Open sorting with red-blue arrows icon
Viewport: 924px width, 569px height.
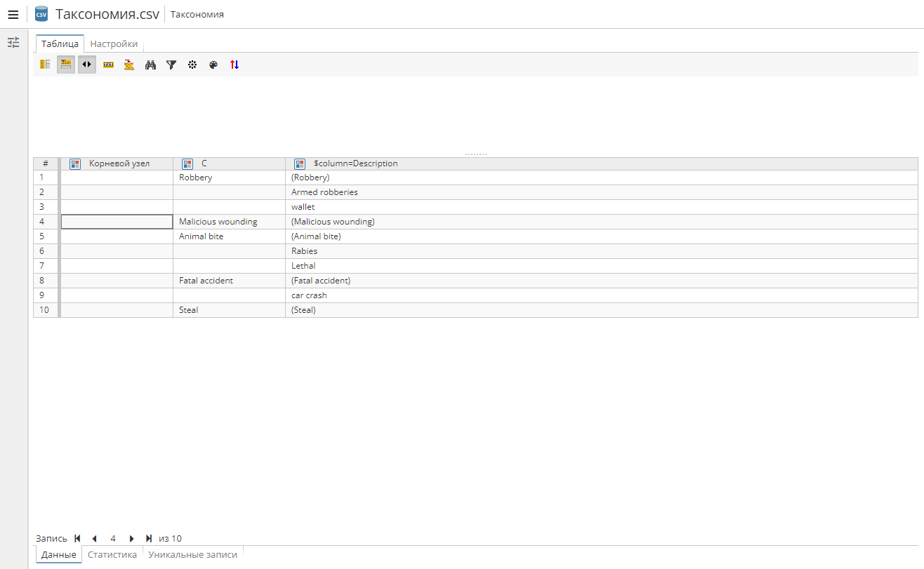click(235, 65)
